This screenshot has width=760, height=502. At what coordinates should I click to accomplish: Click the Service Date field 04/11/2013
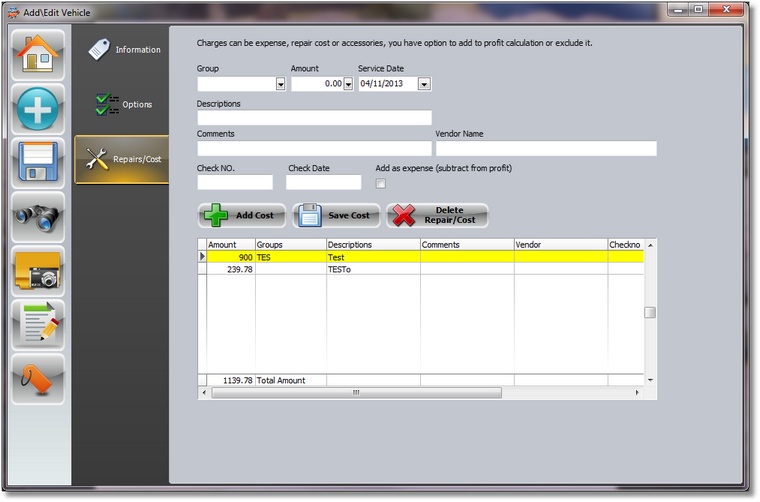point(388,84)
